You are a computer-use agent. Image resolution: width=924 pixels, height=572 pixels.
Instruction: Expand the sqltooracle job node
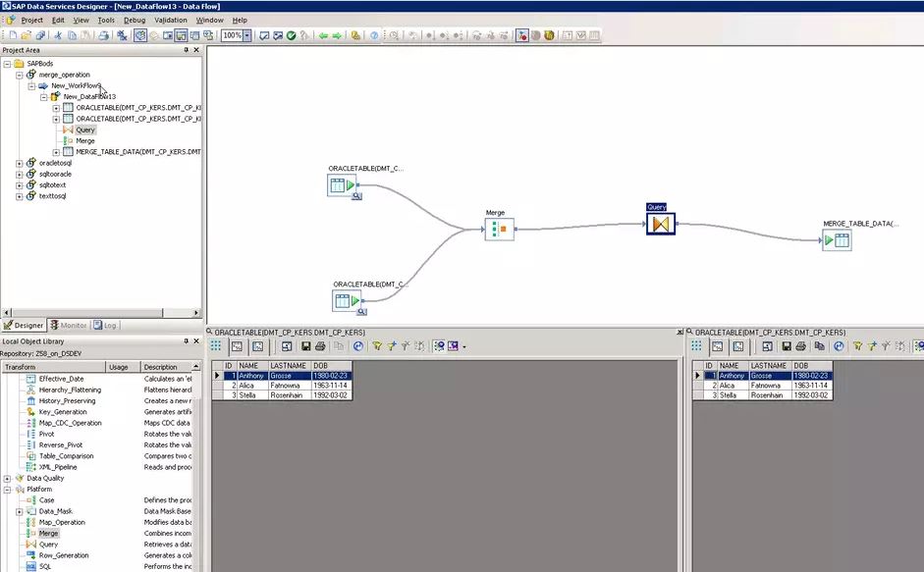20,175
